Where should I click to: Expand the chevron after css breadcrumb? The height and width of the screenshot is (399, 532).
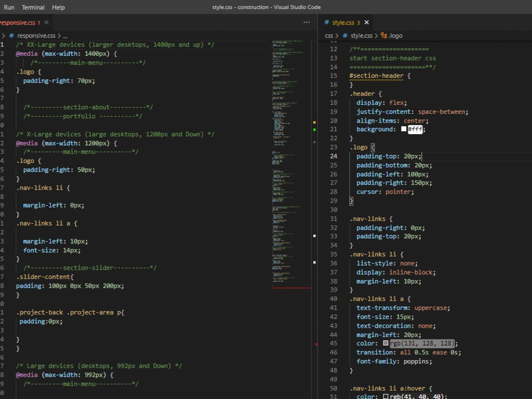click(x=337, y=36)
